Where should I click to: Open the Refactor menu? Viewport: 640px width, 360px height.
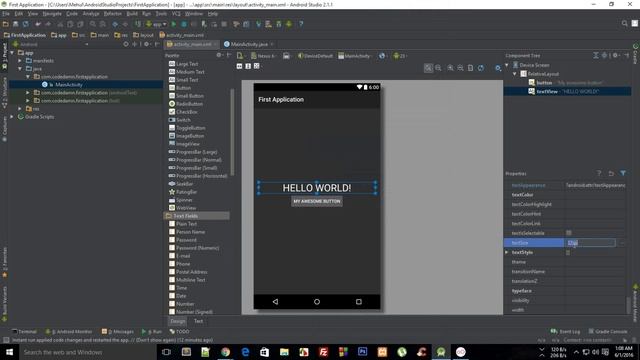[113, 14]
